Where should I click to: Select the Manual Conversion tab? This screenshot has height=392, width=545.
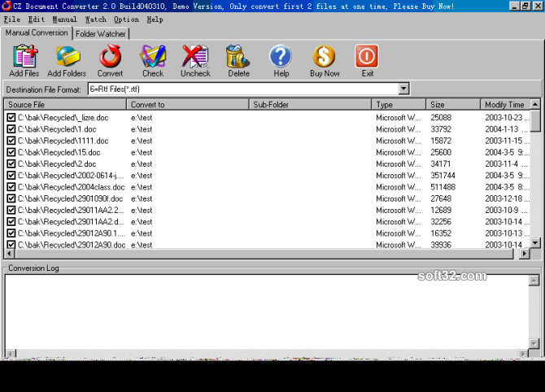[x=37, y=33]
